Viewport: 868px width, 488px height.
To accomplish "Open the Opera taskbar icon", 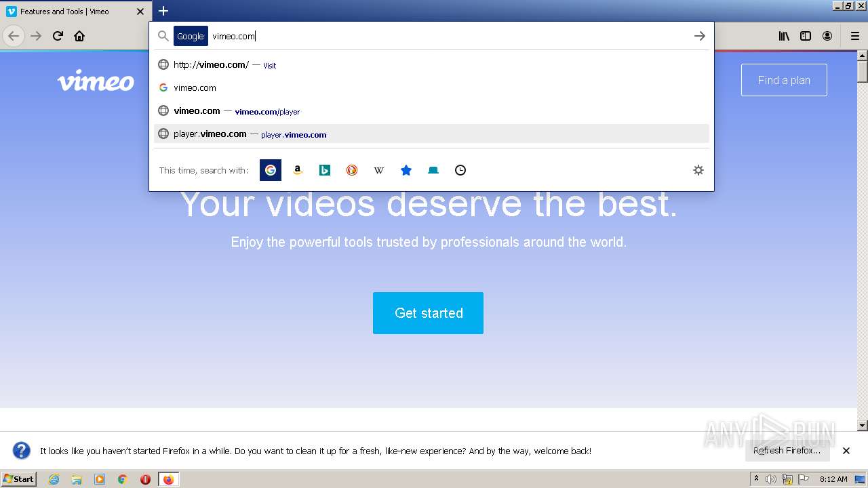I will click(x=145, y=479).
